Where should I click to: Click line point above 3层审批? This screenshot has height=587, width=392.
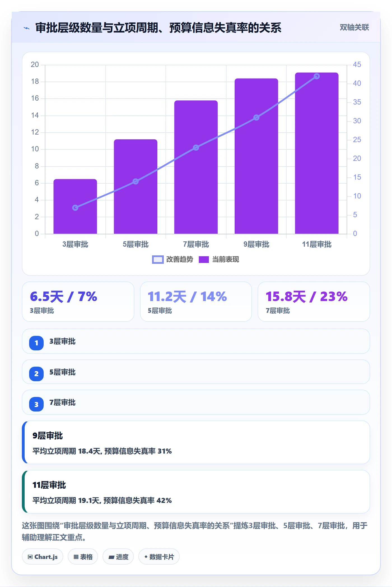coord(75,208)
